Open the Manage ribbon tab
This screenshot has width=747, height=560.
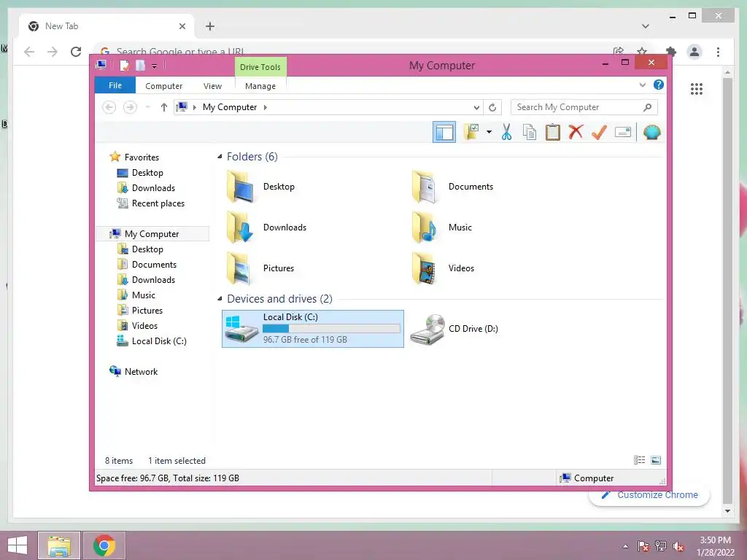coord(260,86)
